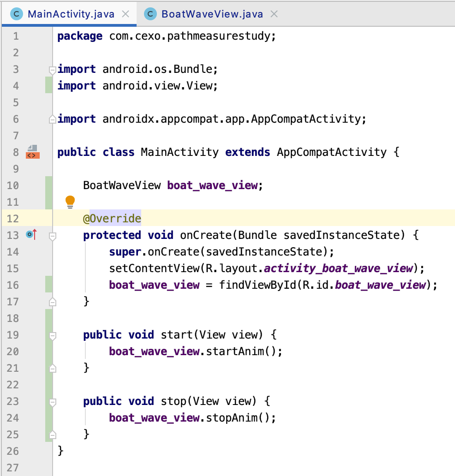Image resolution: width=455 pixels, height=476 pixels.
Task: Click the onCreate fold end marker at line 17
Action: 53,302
